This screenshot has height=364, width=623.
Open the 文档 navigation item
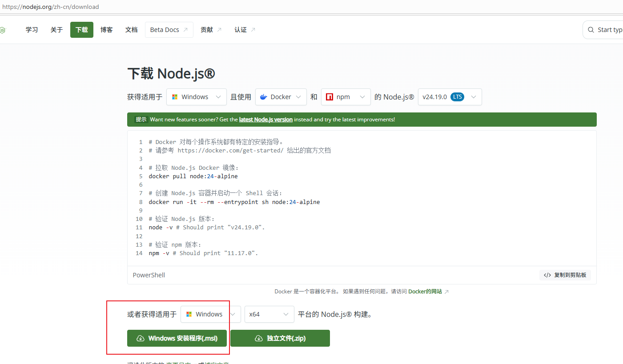pyautogui.click(x=132, y=30)
